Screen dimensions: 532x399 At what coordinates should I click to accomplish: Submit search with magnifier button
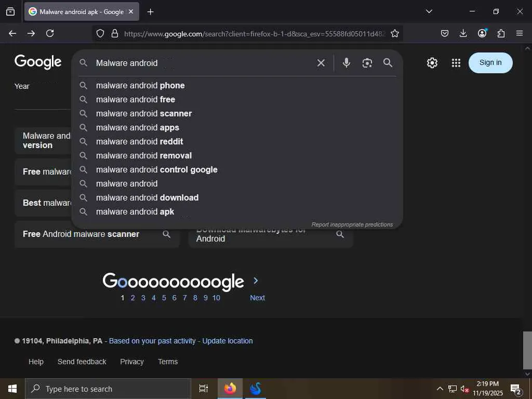[x=388, y=63]
